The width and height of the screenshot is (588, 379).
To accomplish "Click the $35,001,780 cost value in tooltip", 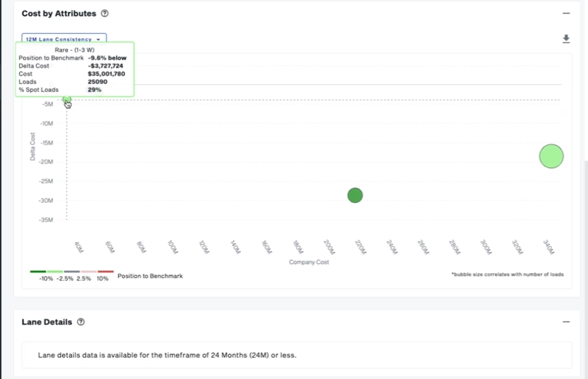I will [x=107, y=74].
